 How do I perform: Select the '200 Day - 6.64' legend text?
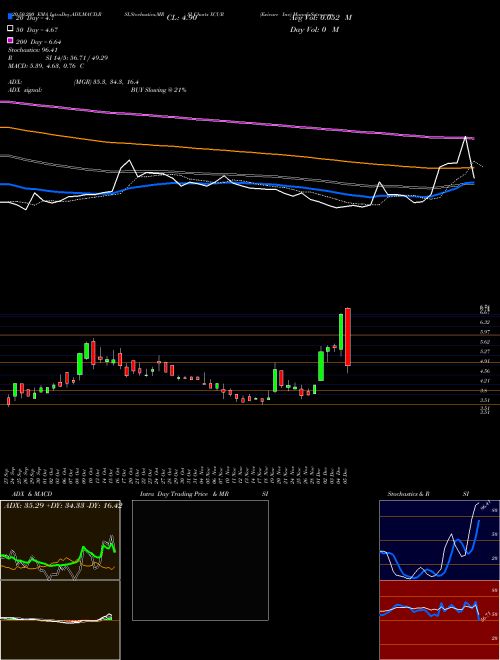click(39, 42)
